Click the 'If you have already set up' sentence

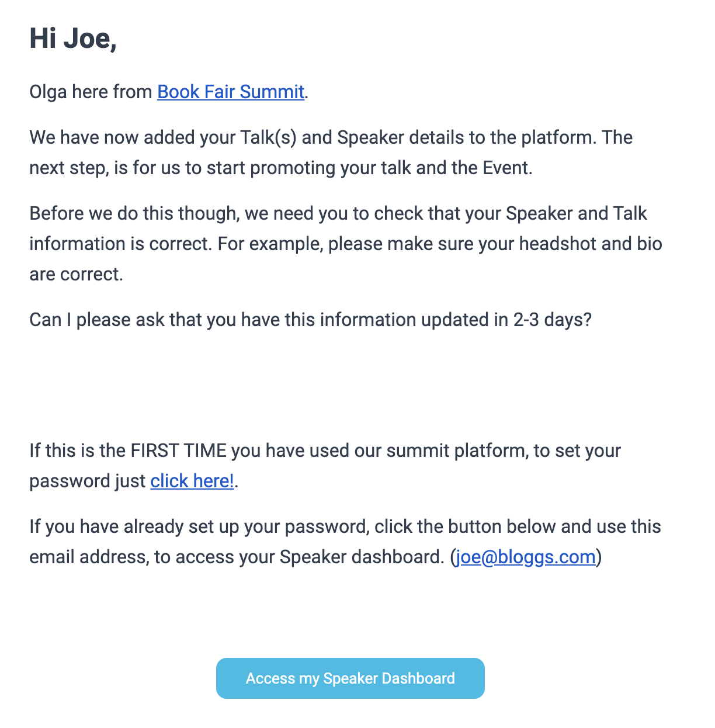pyautogui.click(x=345, y=542)
